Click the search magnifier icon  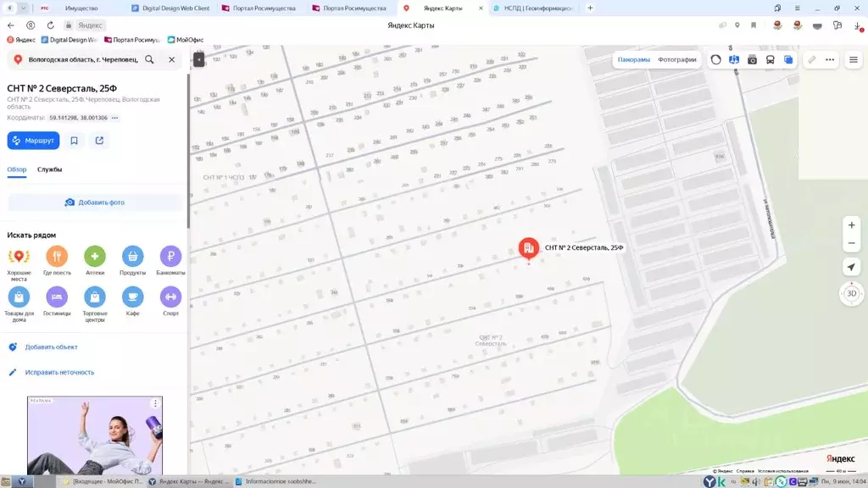[149, 59]
